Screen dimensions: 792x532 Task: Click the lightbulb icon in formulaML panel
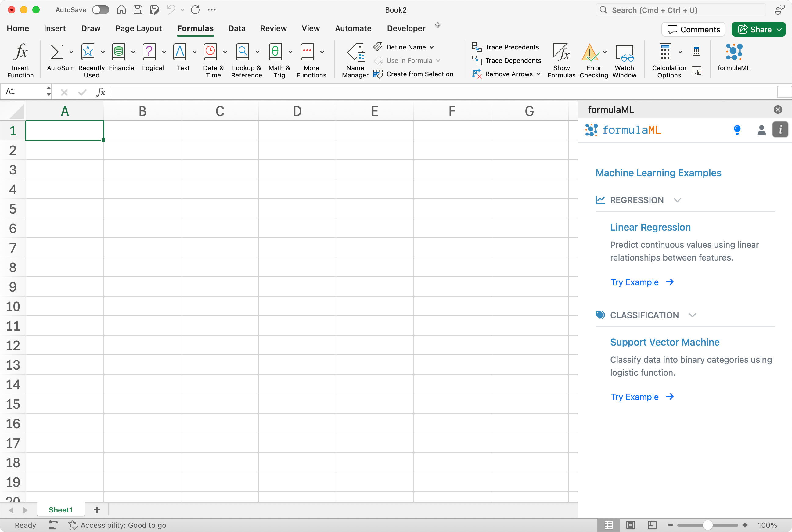(x=737, y=130)
